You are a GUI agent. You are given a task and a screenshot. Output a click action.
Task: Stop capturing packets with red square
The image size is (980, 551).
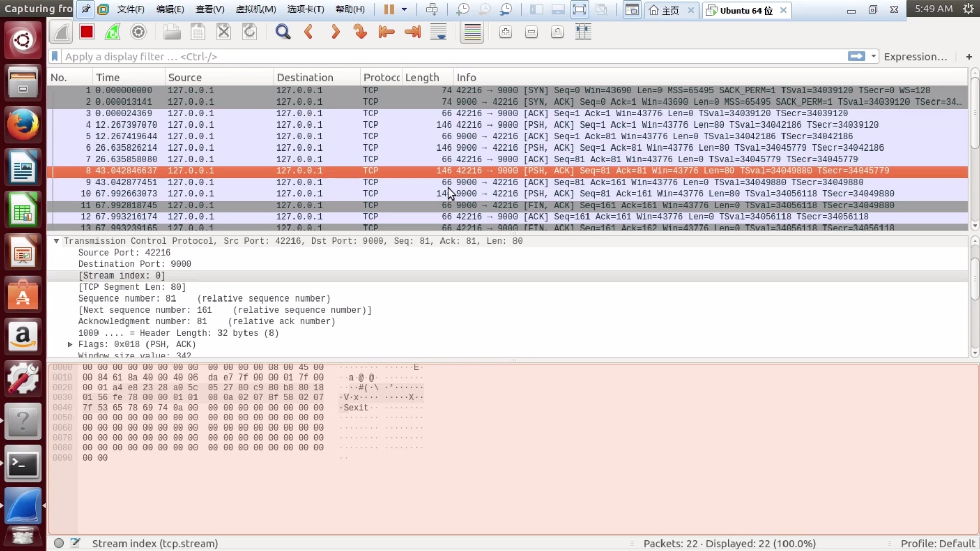click(87, 32)
